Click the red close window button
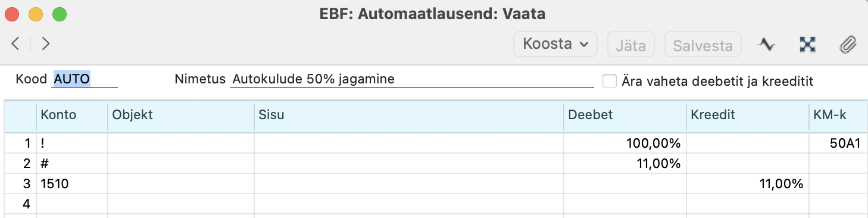Viewport: 868px width, 218px height. point(12,13)
